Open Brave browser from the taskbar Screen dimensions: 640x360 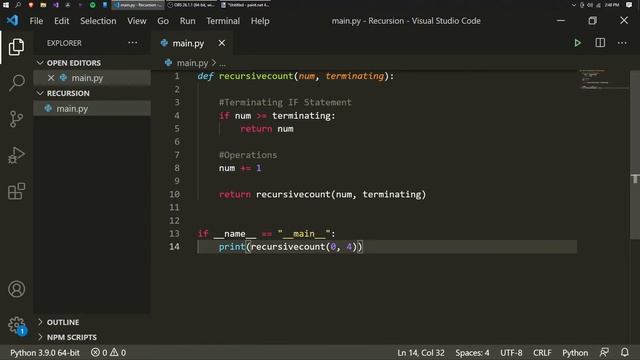(31, 5)
